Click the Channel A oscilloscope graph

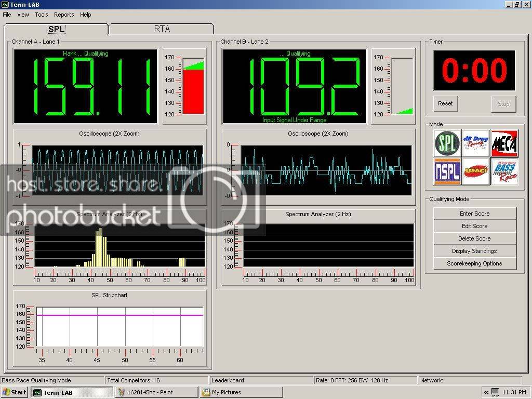[117, 170]
